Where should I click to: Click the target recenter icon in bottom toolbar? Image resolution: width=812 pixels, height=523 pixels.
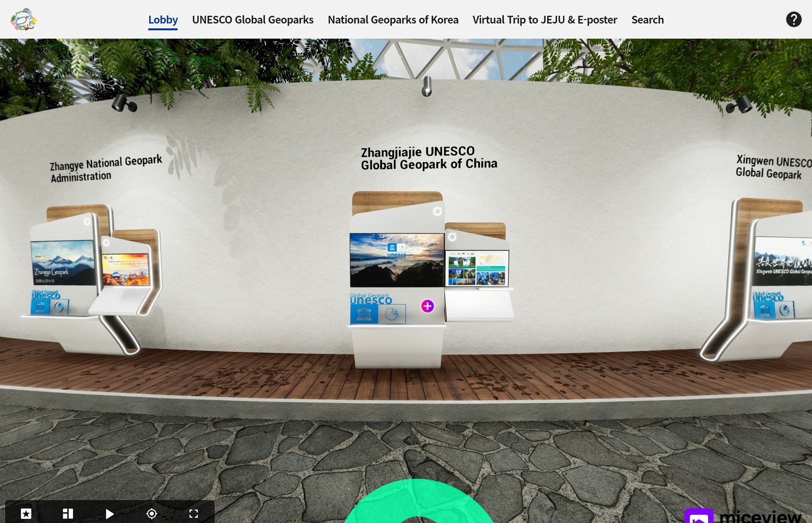(x=152, y=514)
